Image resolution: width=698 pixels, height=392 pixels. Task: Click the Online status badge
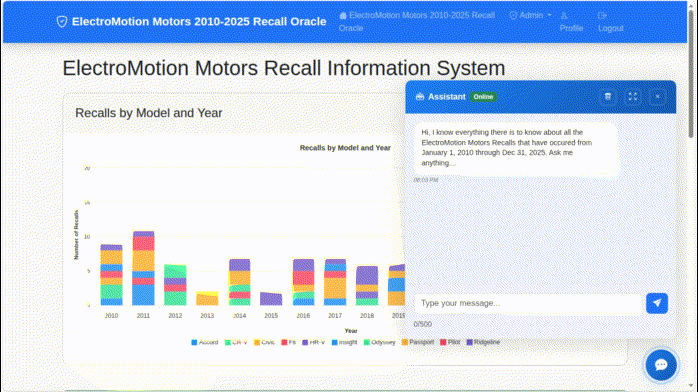click(x=483, y=97)
